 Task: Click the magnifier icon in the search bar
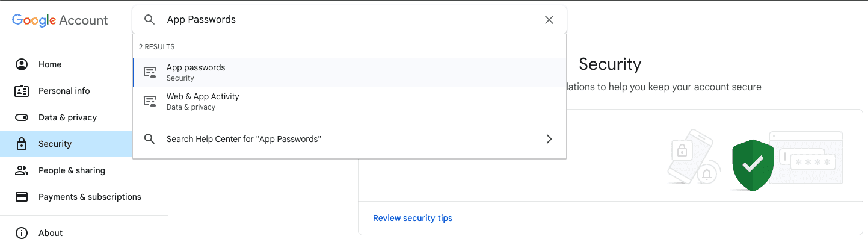click(x=149, y=20)
